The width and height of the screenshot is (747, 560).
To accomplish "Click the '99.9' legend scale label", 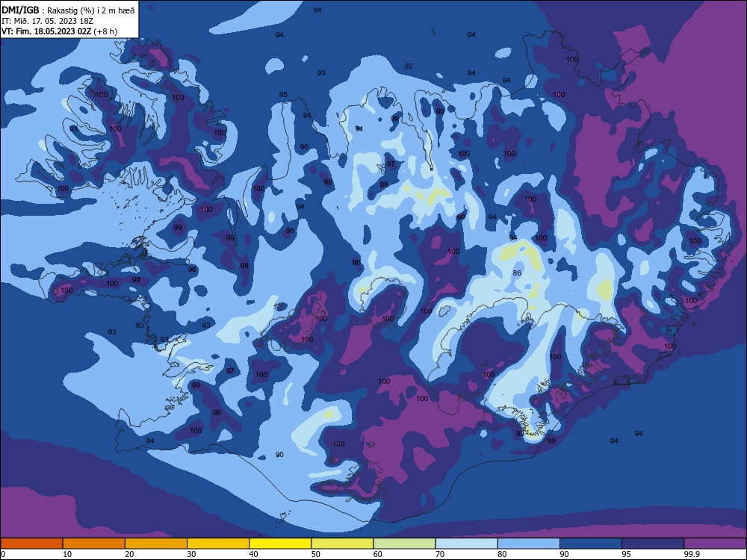I will (691, 554).
